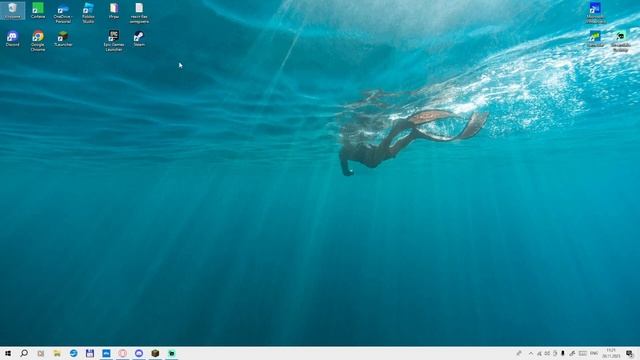The width and height of the screenshot is (640, 360).
Task: Open the touch keyboard tray icon
Action: (583, 353)
